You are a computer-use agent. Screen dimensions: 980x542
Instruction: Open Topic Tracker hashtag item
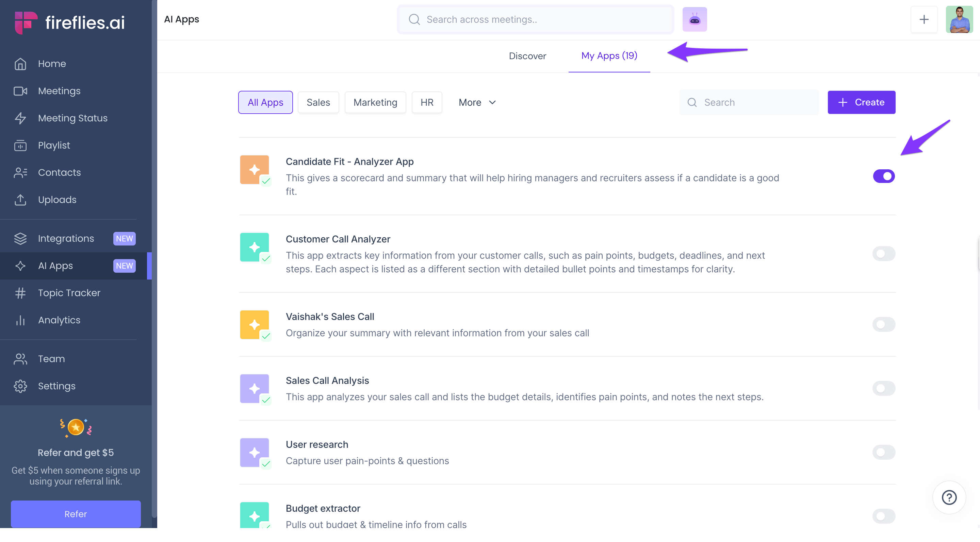coord(69,293)
